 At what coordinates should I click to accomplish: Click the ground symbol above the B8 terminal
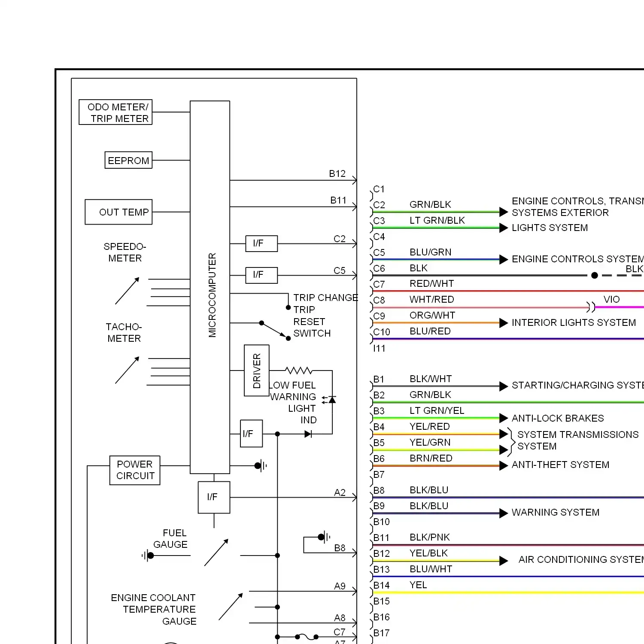tap(324, 537)
